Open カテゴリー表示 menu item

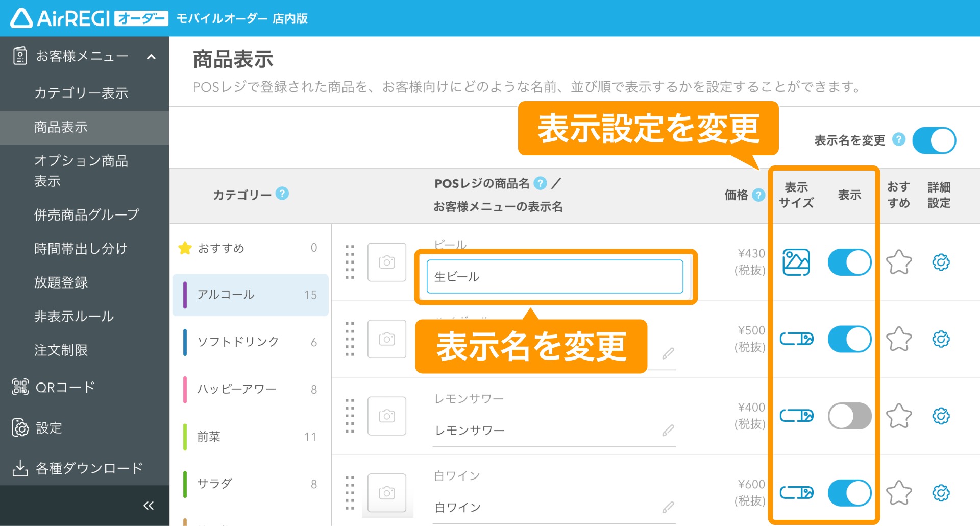(x=84, y=93)
